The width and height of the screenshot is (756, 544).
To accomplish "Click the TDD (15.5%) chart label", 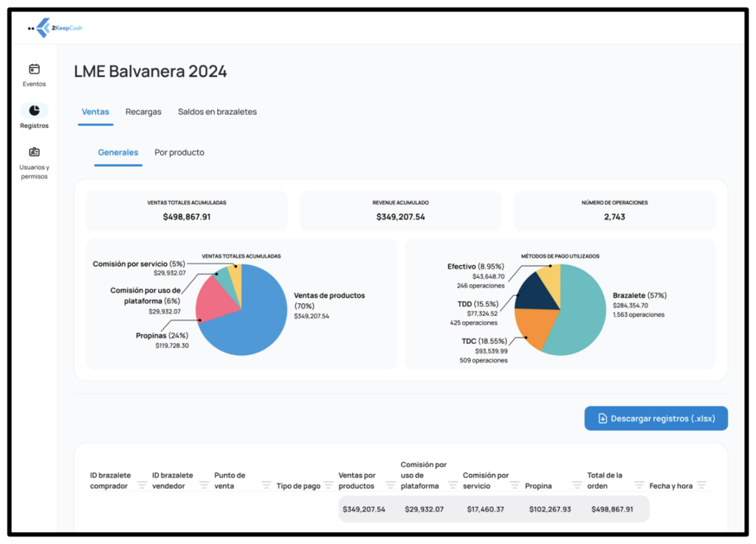I will click(478, 304).
